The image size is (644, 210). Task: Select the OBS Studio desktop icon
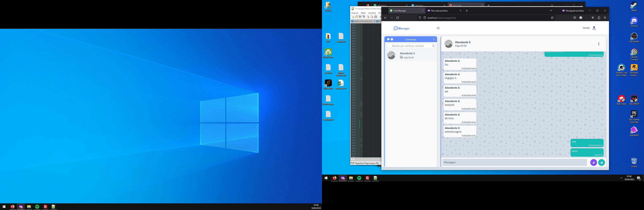(x=634, y=38)
